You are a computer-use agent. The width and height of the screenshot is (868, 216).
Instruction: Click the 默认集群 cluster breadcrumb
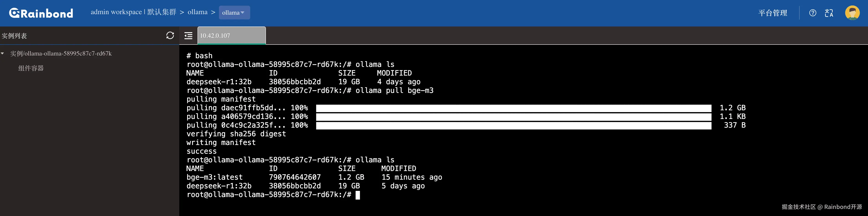point(162,12)
